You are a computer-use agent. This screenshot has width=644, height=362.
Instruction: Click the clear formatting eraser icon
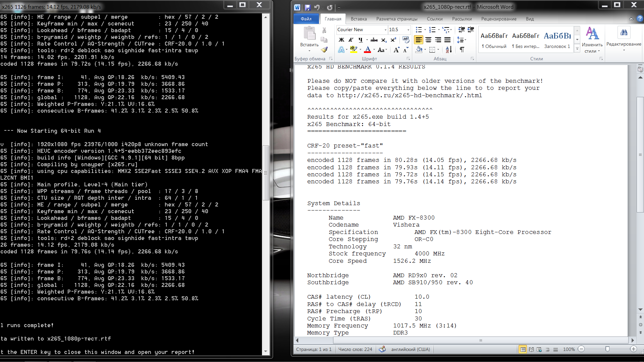[x=406, y=40]
